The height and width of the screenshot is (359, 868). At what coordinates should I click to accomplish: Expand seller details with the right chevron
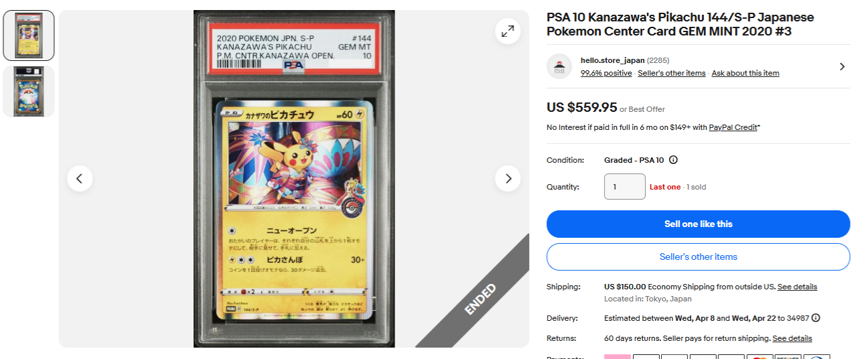click(842, 66)
